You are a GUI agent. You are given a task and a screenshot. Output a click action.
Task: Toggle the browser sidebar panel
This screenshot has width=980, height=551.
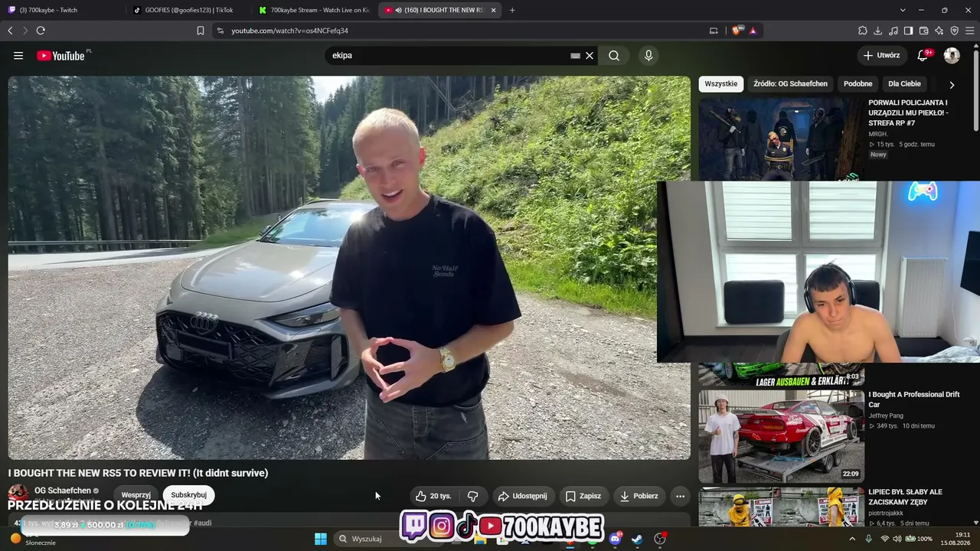tap(908, 31)
